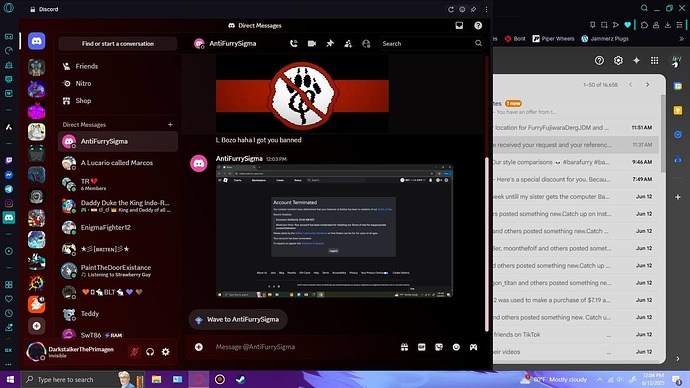Open the Account Terminated screenshot attachment

(334, 231)
